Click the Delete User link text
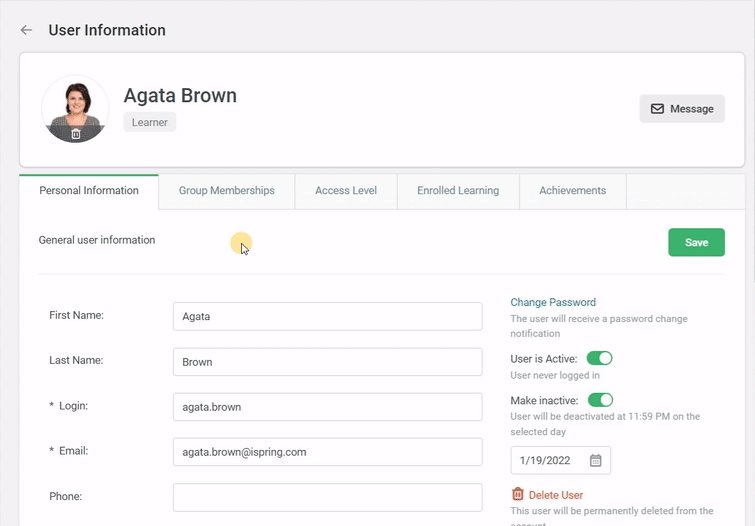Screen dimensions: 755x526 tap(555, 495)
